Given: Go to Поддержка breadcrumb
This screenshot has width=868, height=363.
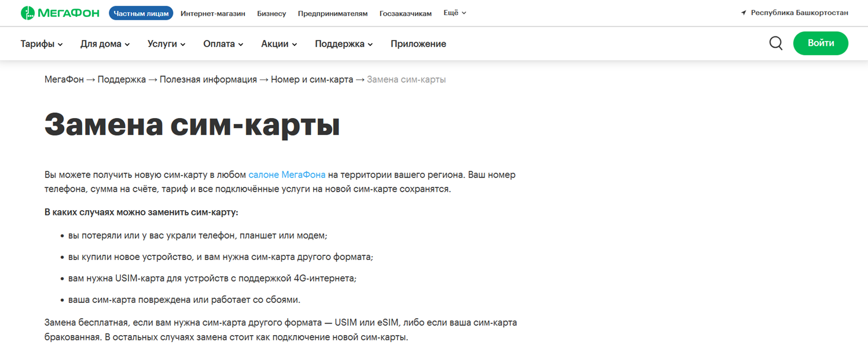Looking at the screenshot, I should (122, 80).
